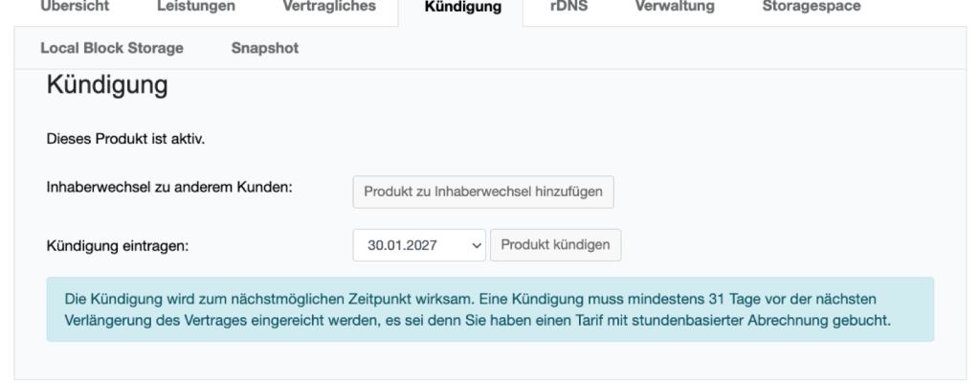
Task: Click 'Dieses Produkt ist aktiv.' status text
Action: tap(125, 139)
